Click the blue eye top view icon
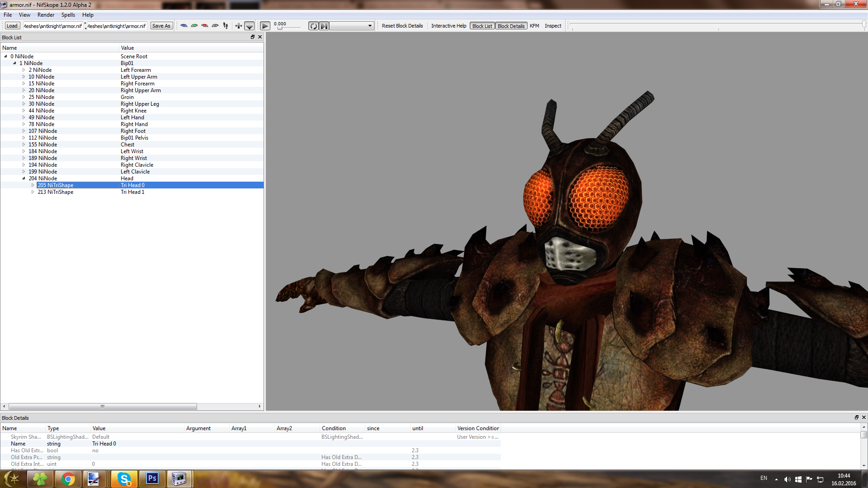This screenshot has height=488, width=868. pos(184,26)
